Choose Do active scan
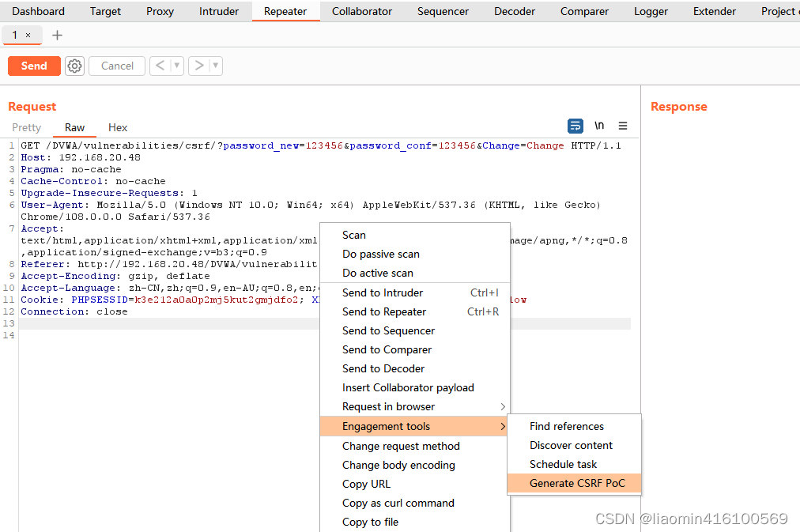 pos(415,273)
